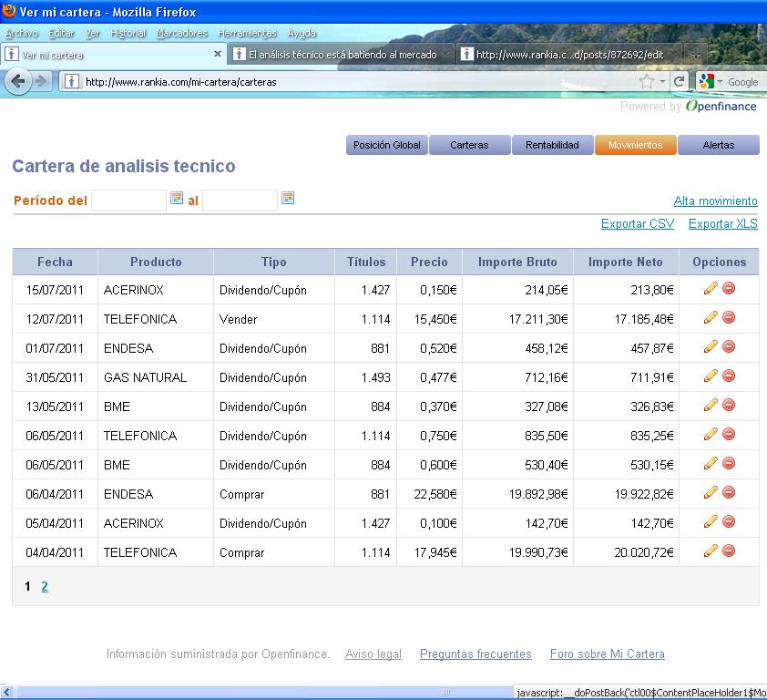Viewport: 767px width, 700px height.
Task: Open the Historial menu
Action: point(128,34)
